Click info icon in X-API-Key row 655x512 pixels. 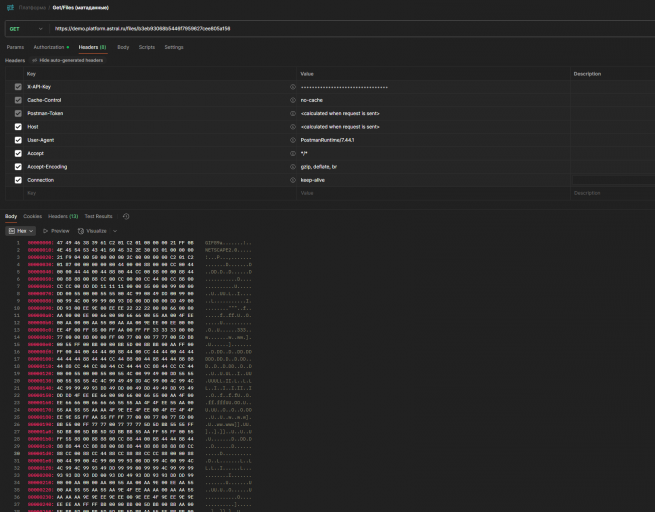point(293,87)
